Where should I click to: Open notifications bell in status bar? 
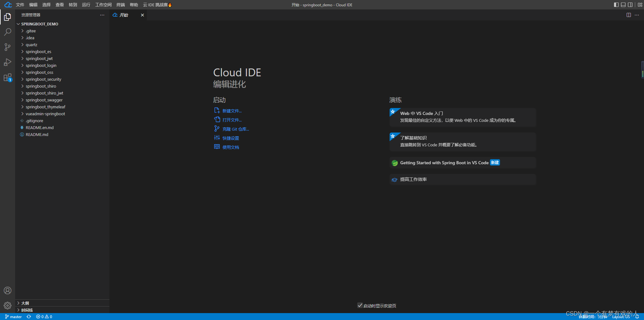click(x=637, y=317)
